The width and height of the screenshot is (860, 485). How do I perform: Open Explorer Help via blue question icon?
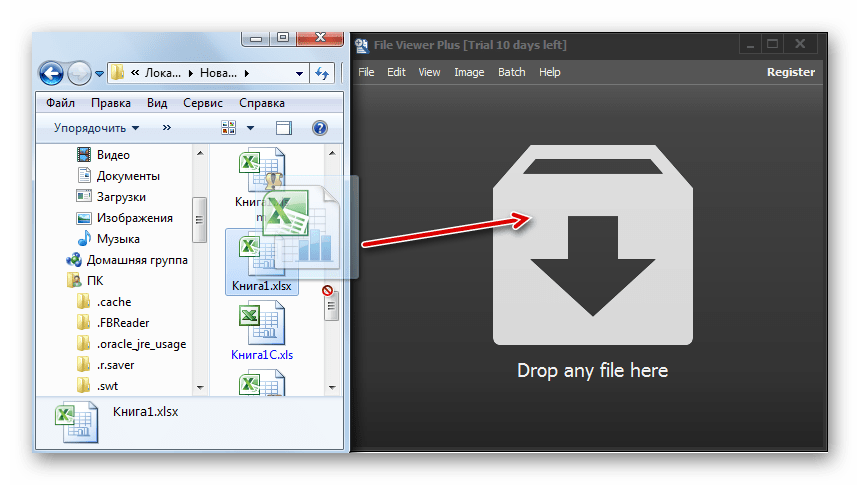coord(320,128)
